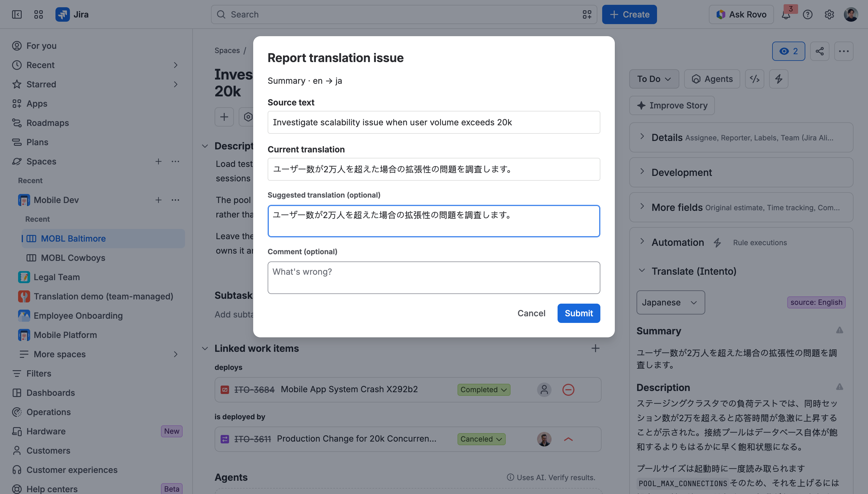Collapse the Linked work items section
This screenshot has height=494, width=868.
(x=205, y=349)
